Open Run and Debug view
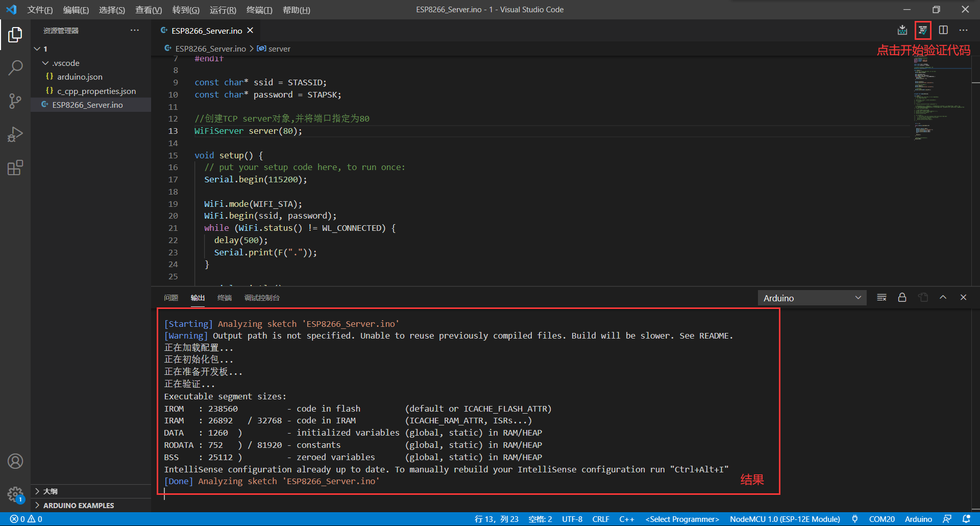 tap(15, 134)
